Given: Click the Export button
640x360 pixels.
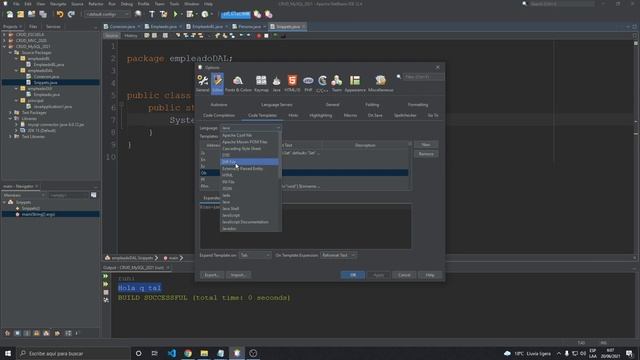Looking at the screenshot, I should tap(211, 275).
